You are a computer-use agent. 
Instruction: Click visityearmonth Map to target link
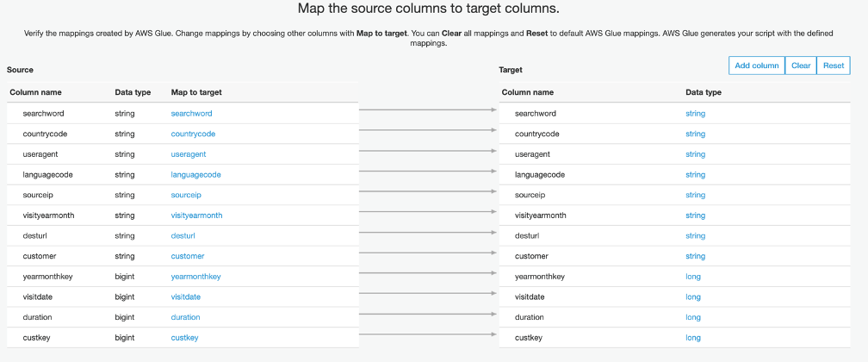pos(196,215)
